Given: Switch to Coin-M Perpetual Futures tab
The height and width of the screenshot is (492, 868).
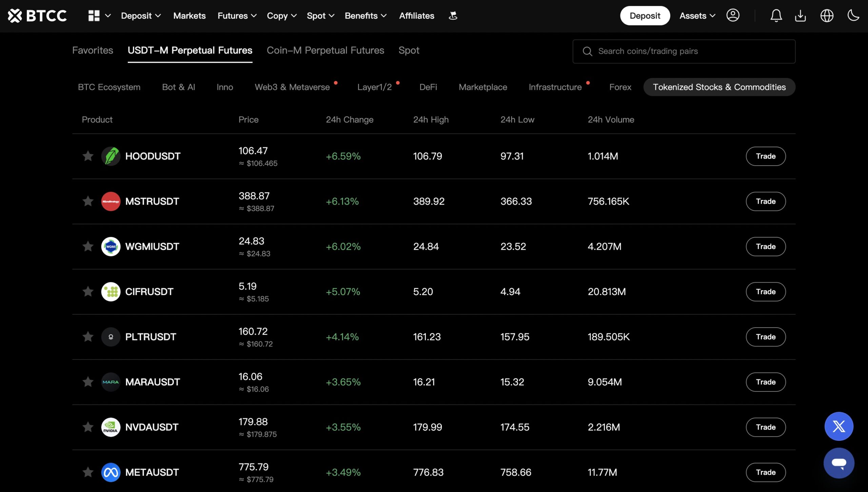Looking at the screenshot, I should pos(325,50).
